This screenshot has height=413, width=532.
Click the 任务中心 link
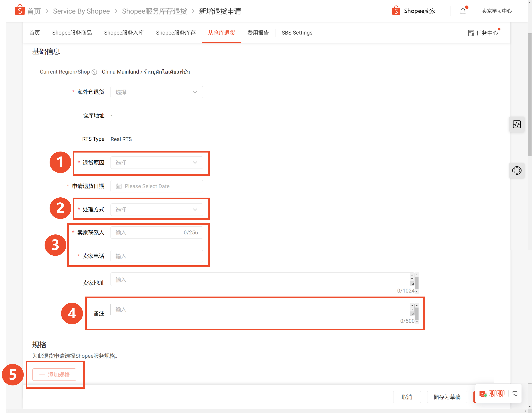(487, 33)
